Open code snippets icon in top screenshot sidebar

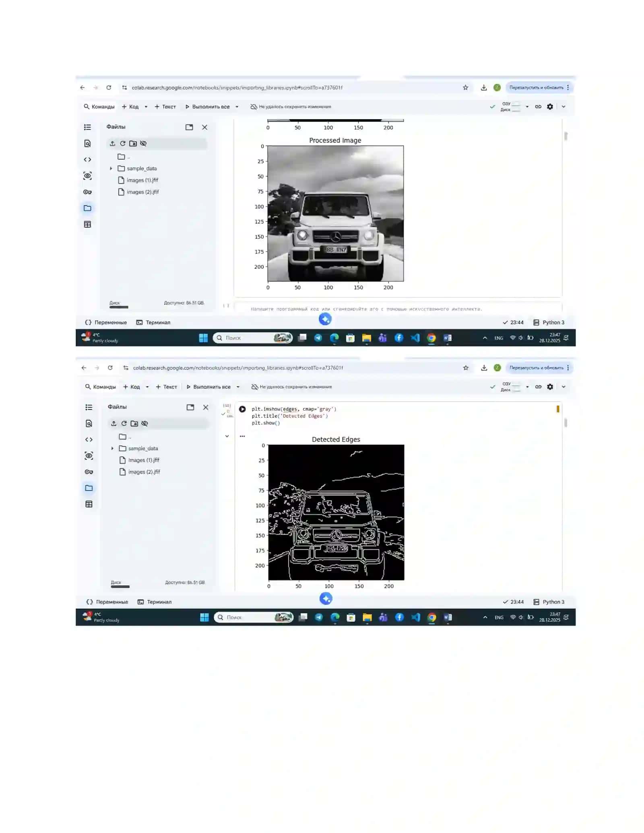[87, 159]
